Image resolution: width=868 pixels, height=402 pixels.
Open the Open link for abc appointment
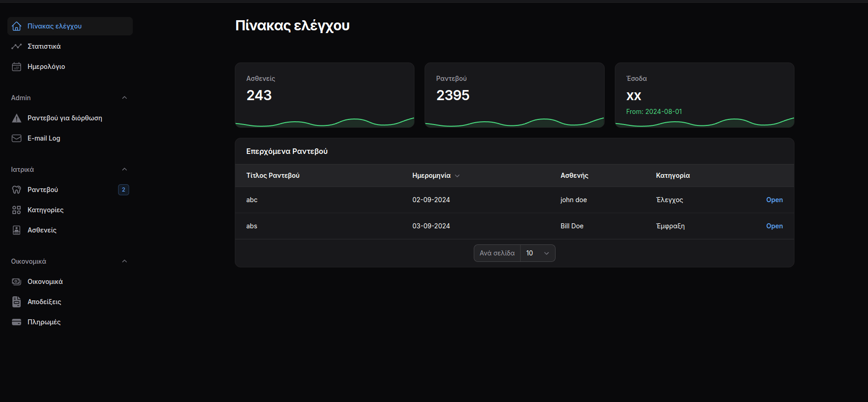tap(774, 200)
